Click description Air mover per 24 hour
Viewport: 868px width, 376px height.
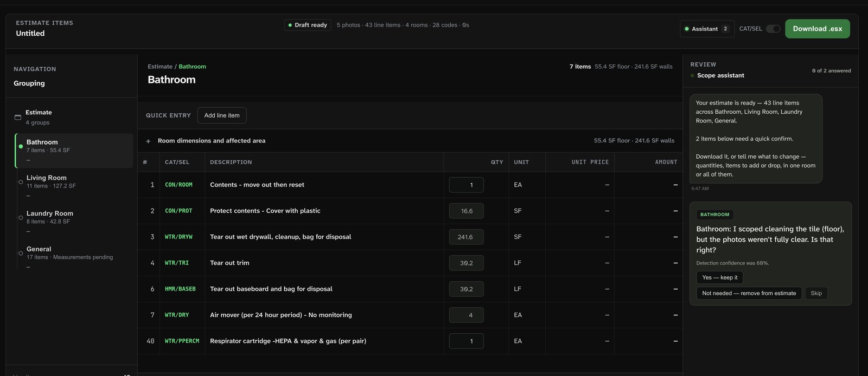(281, 315)
